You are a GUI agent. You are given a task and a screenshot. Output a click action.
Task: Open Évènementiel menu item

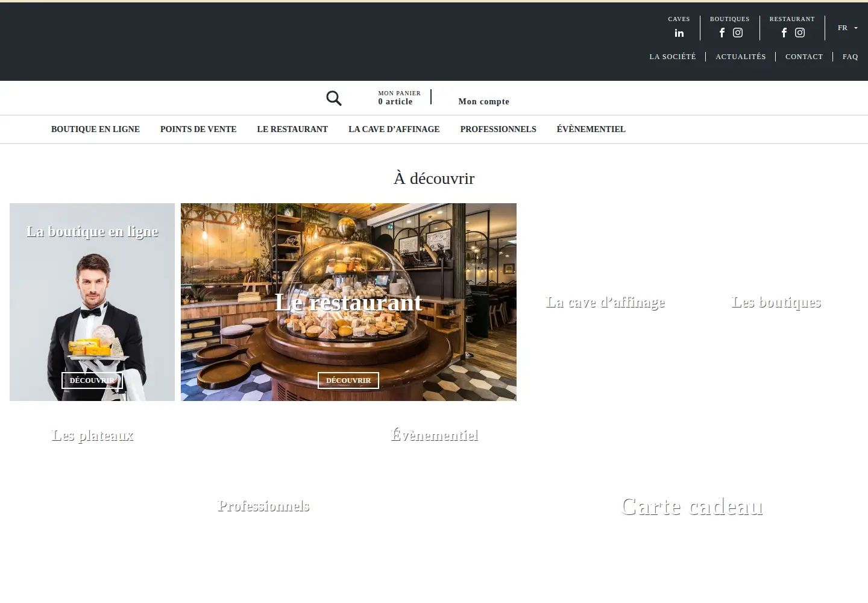click(591, 129)
